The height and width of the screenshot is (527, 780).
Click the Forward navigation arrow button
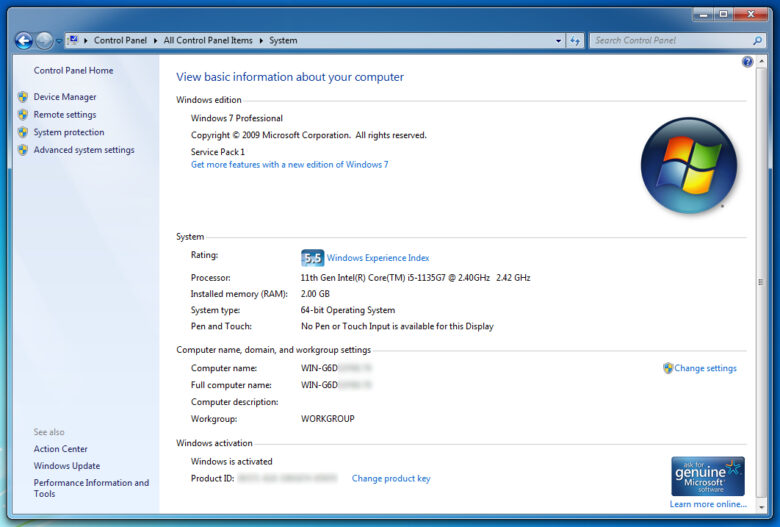coord(44,41)
